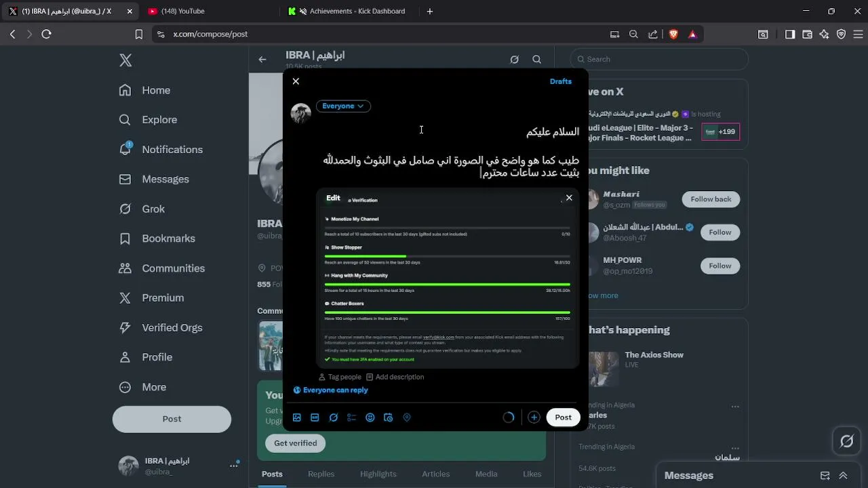Click the sidebar Post button
The height and width of the screenshot is (488, 868).
click(x=172, y=419)
